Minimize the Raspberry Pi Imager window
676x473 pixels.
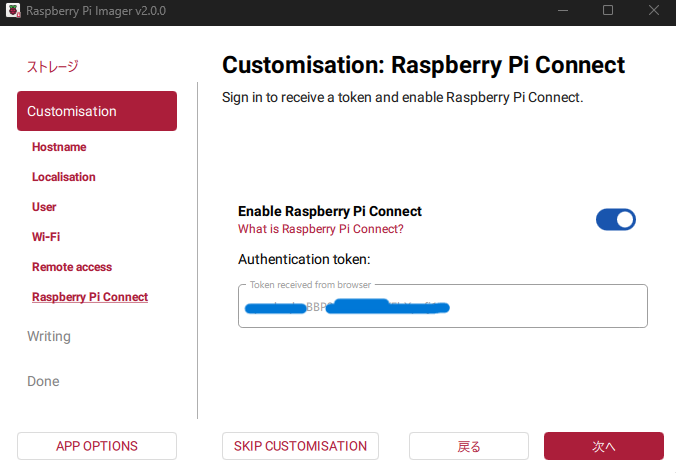tap(563, 11)
